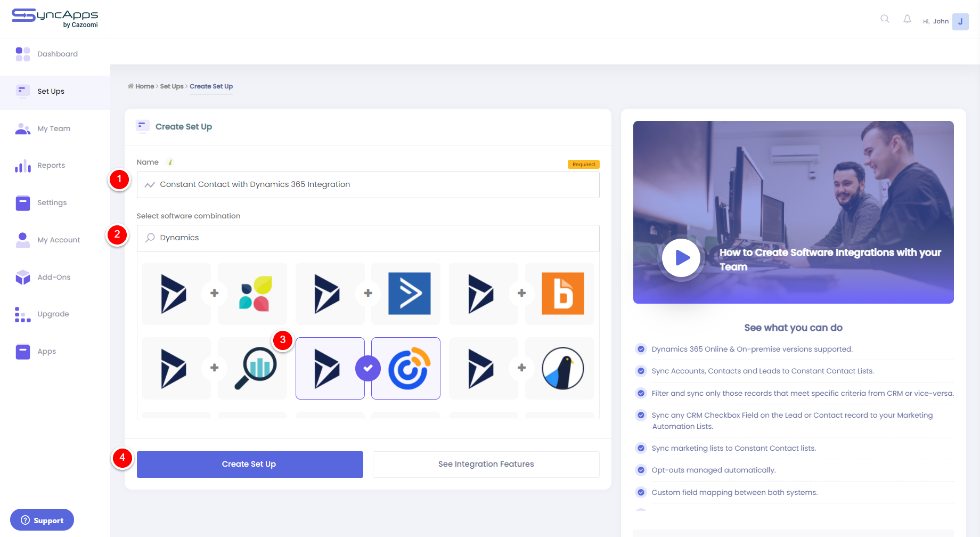Click the Add-Ons cube sidebar icon
The image size is (980, 537).
coord(22,277)
